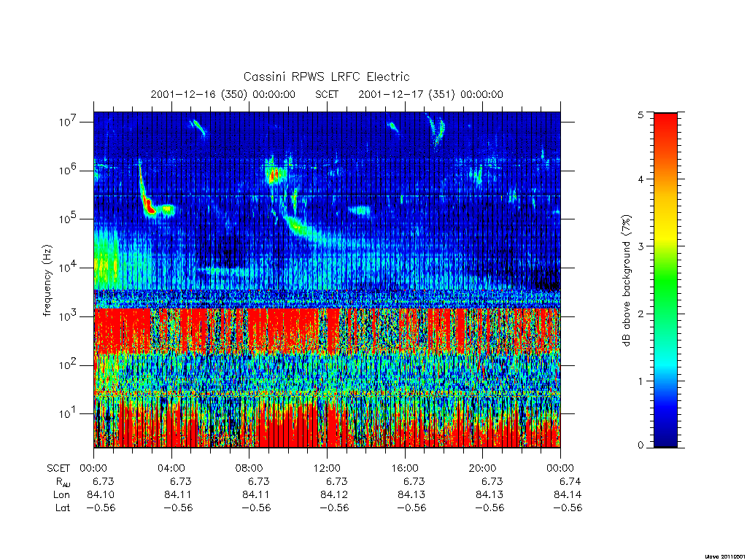This screenshot has height=560, width=747.
Task: Click the colorbar tick label 4
Action: click(x=640, y=179)
